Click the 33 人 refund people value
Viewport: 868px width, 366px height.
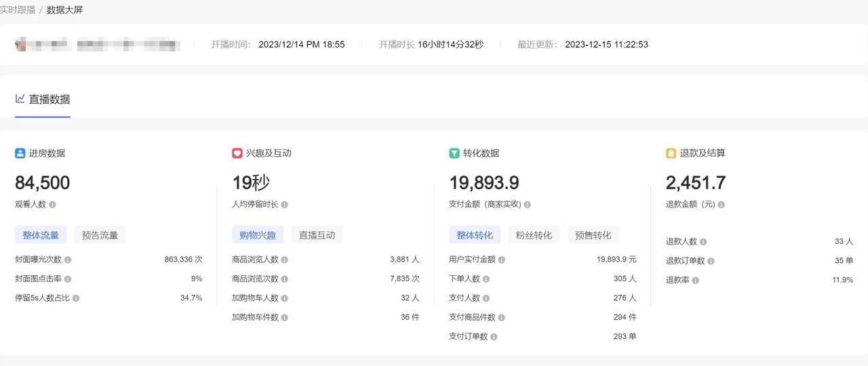844,241
